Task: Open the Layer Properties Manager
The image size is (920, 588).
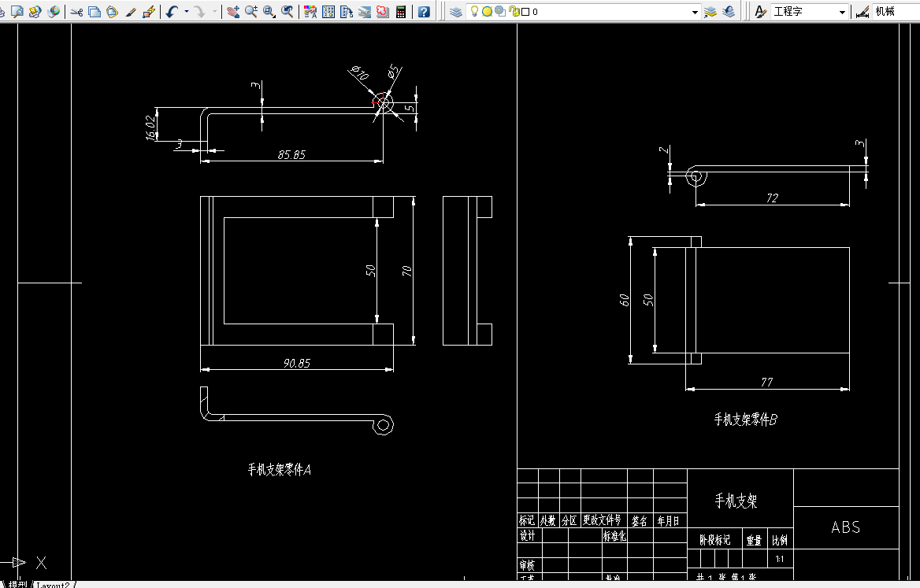Action: (456, 11)
